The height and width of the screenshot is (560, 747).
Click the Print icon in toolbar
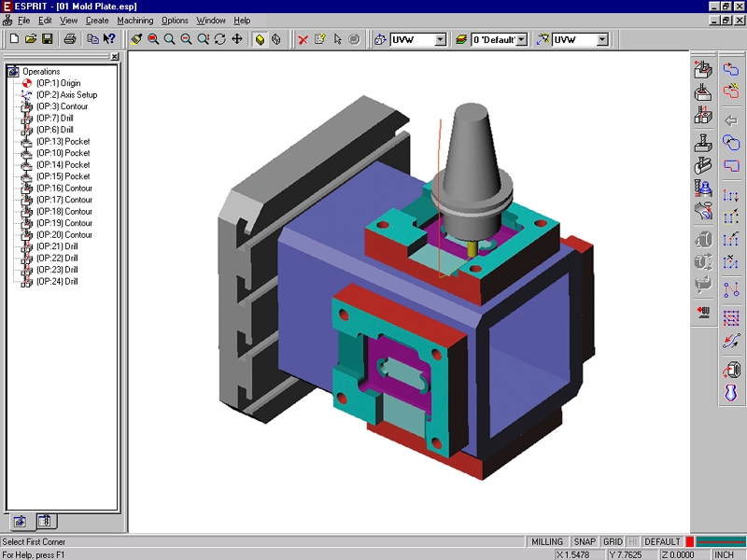click(70, 39)
